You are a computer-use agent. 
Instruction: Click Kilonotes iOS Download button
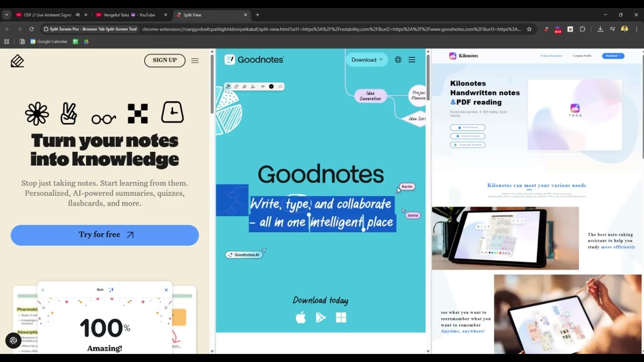(467, 127)
